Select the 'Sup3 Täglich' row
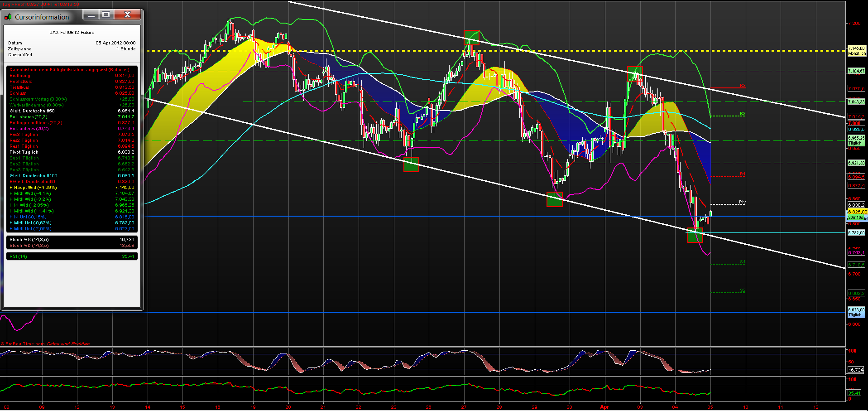 click(72, 170)
